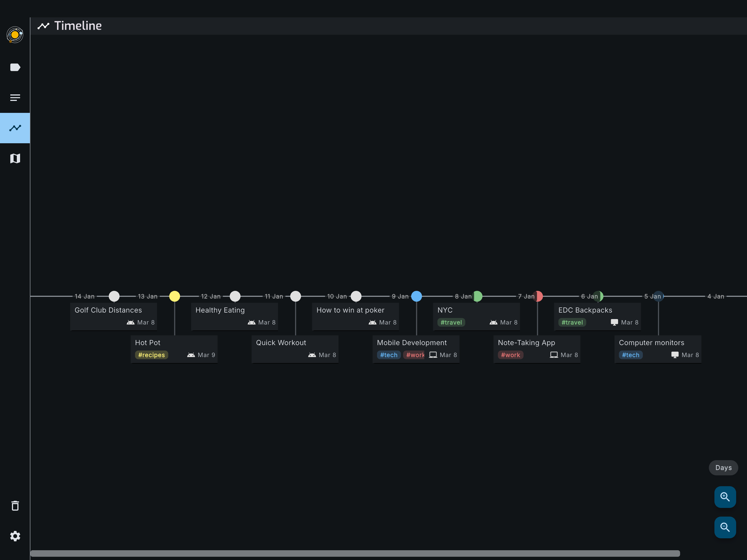This screenshot has width=747, height=560.
Task: Click the horizontal scrollbar thumb
Action: coord(355,553)
